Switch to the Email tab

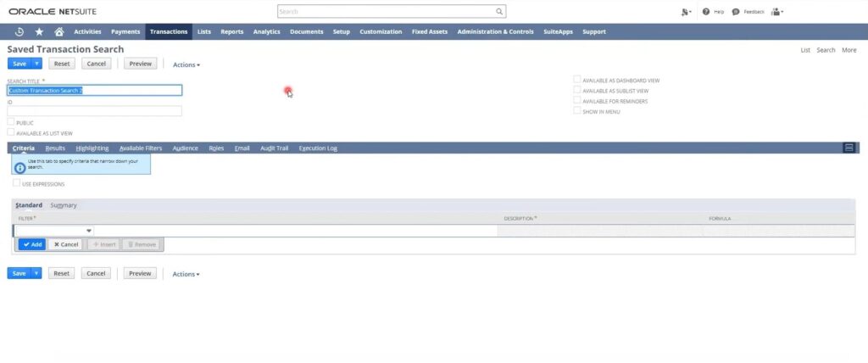(242, 148)
